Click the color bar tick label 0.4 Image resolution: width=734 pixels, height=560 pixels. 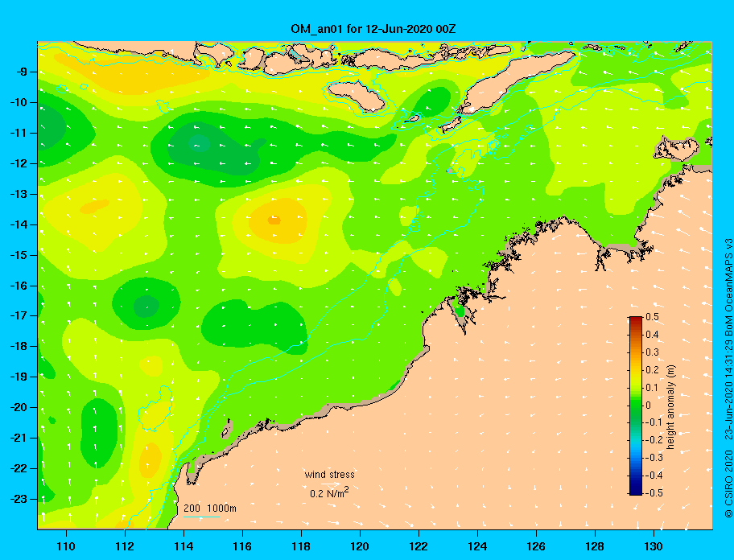pos(652,335)
